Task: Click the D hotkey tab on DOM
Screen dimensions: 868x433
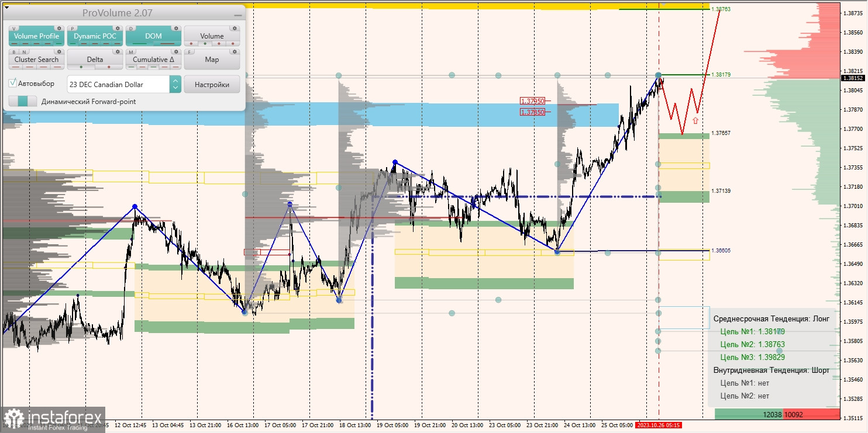Action: [x=131, y=29]
